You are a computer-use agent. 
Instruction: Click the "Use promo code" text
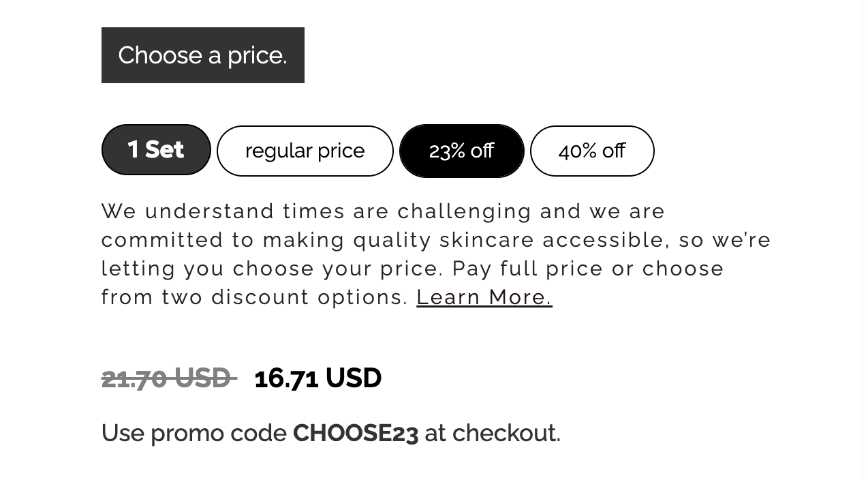coord(194,434)
